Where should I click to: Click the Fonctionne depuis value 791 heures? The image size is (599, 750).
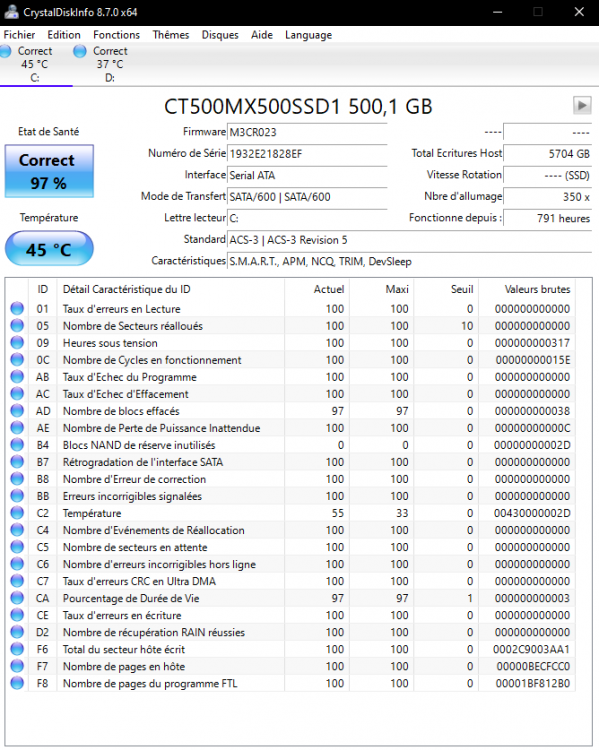[547, 219]
